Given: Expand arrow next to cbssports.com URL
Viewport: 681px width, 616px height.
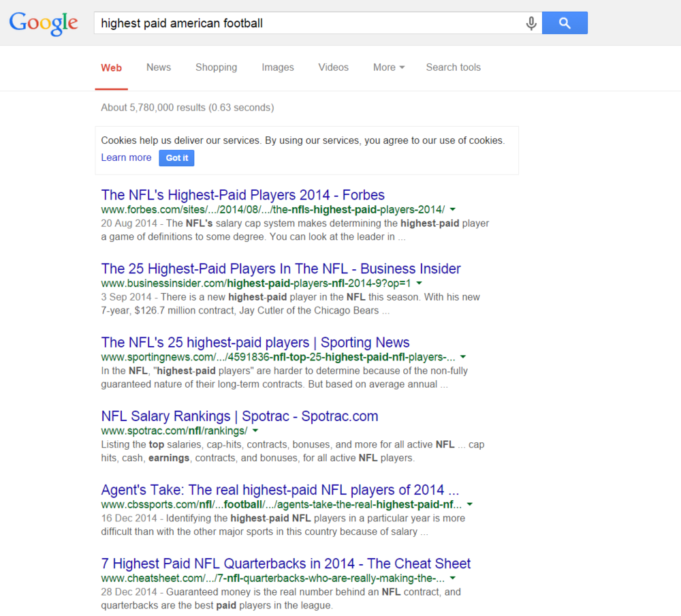Looking at the screenshot, I should (469, 505).
